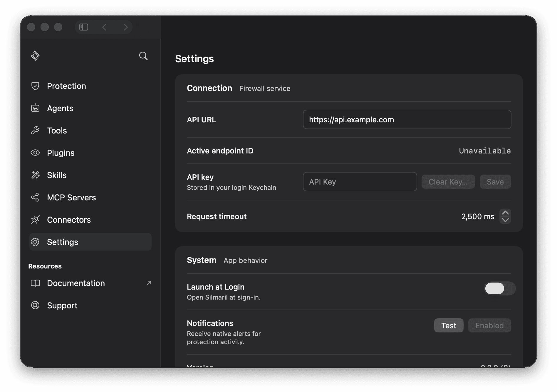
Task: Click the Connection section heading
Action: coord(209,88)
